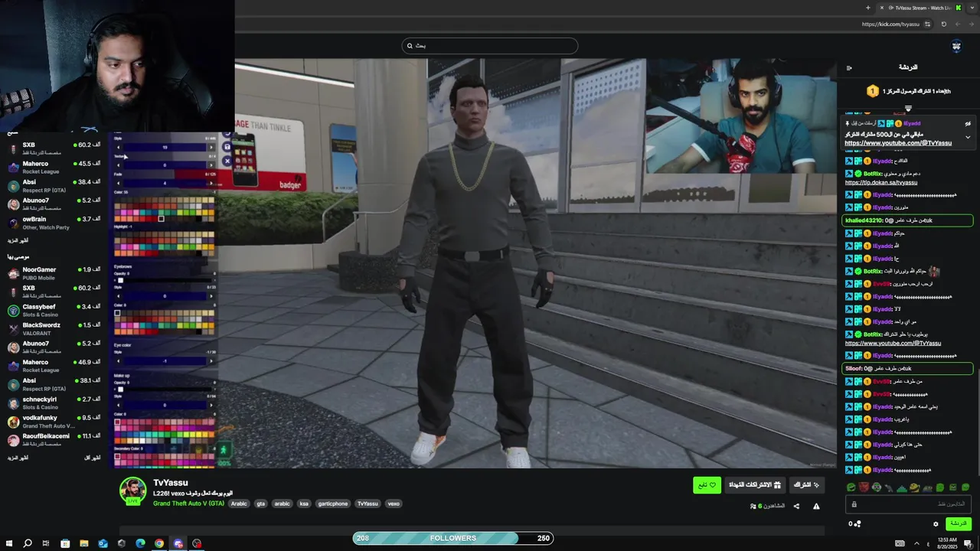Select the vexo tag
The height and width of the screenshot is (551, 980).
tap(394, 504)
